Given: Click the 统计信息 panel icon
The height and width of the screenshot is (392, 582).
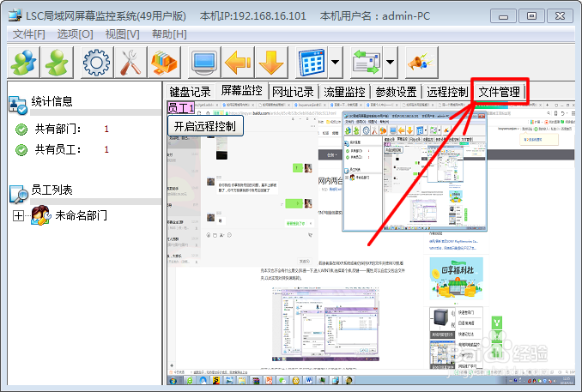Looking at the screenshot, I should [17, 105].
